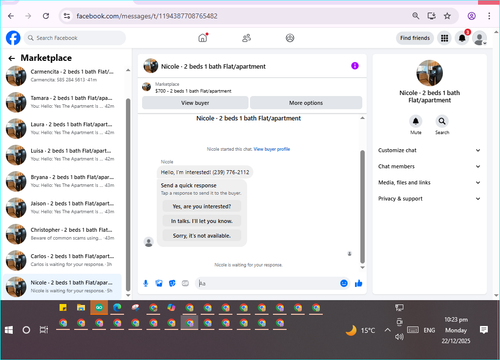
Task: Open the sticker picker icon
Action: pos(172,283)
